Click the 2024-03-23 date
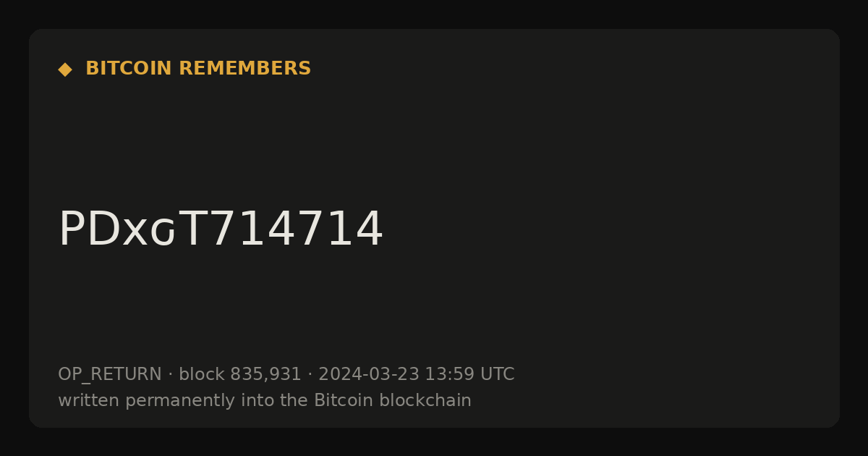868x456 pixels. tap(369, 375)
